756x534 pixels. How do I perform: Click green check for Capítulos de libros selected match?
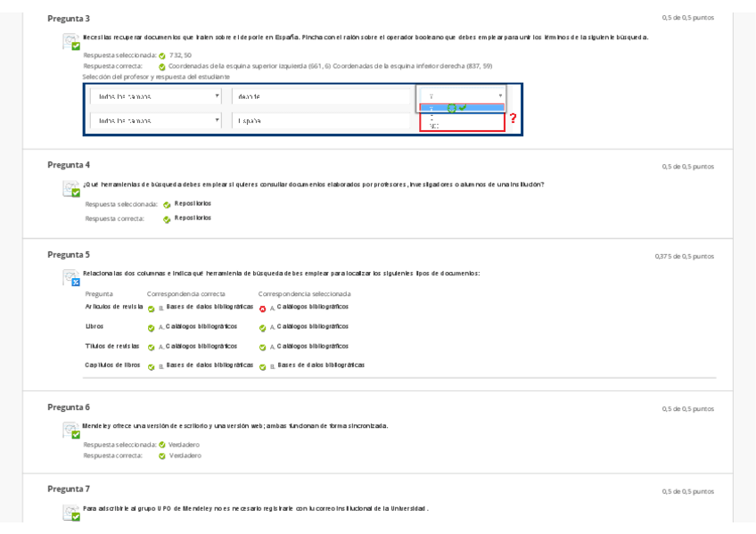[263, 367]
